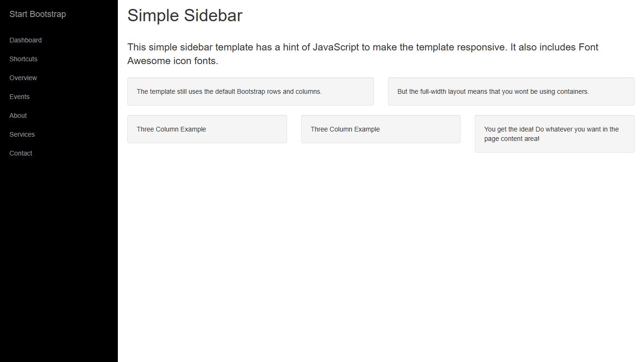Click the first Three Column Example box

coord(207,129)
